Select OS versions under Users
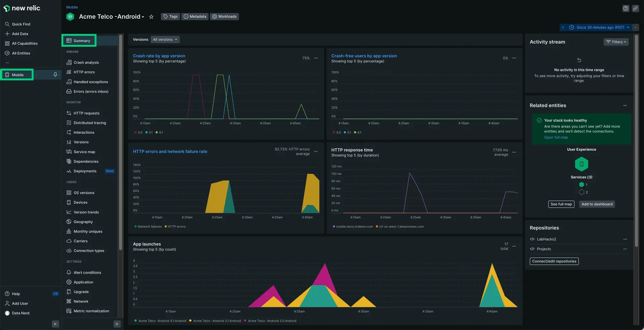 (84, 192)
